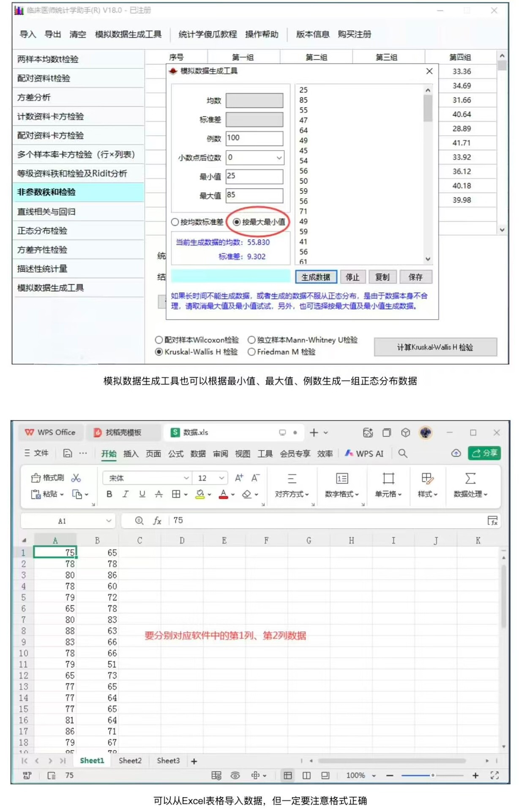Click the Styles (样式) icon
The image size is (519, 812).
pos(428,478)
